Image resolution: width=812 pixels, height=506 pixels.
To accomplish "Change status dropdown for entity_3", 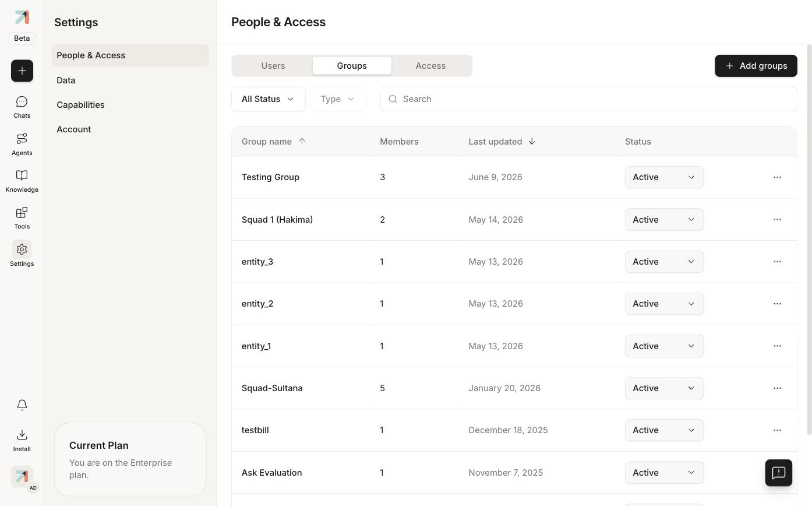I will (x=664, y=262).
